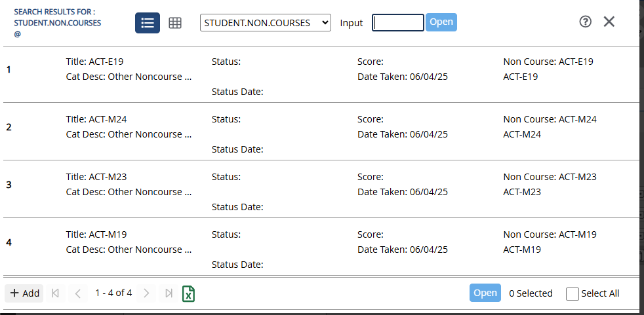The image size is (644, 315).
Task: Click the 0 Selected counter label
Action: coord(531,293)
